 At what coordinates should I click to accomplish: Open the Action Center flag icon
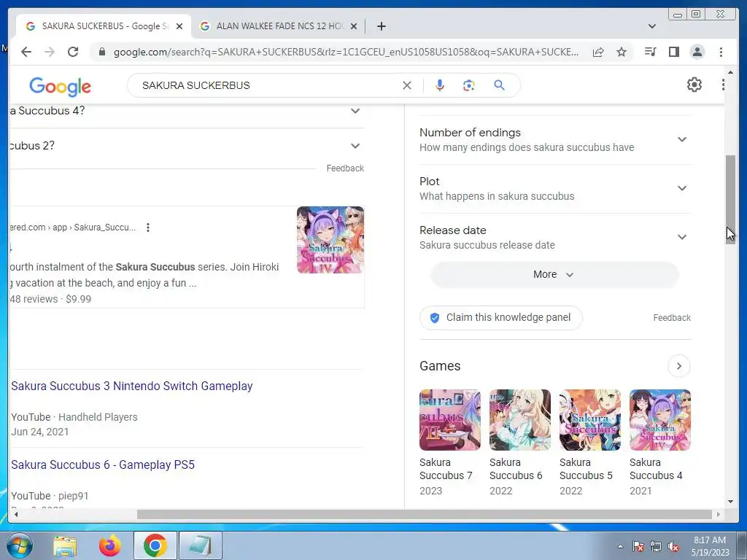click(x=638, y=547)
